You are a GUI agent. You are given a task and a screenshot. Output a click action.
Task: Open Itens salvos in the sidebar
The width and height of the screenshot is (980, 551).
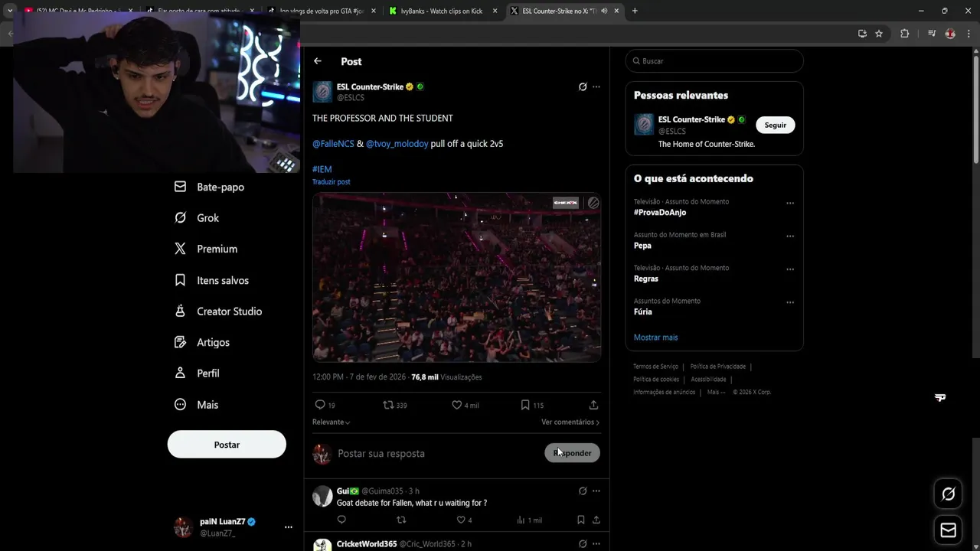(x=211, y=280)
